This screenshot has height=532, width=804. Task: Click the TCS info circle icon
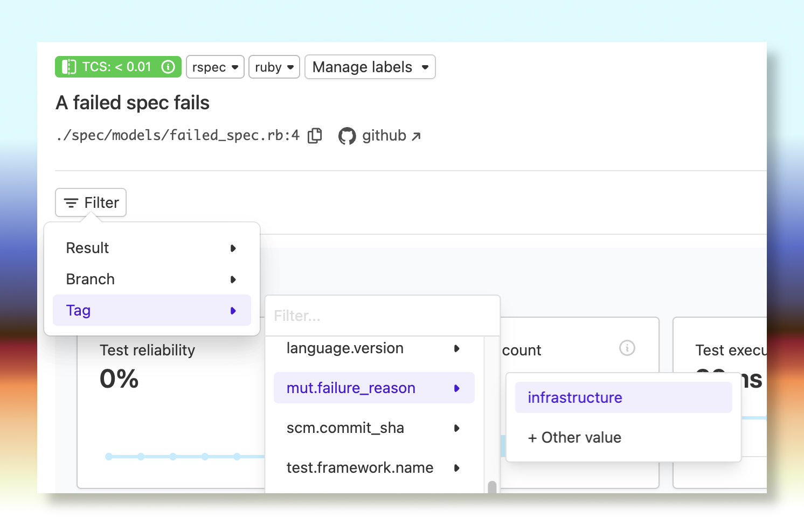tap(168, 67)
